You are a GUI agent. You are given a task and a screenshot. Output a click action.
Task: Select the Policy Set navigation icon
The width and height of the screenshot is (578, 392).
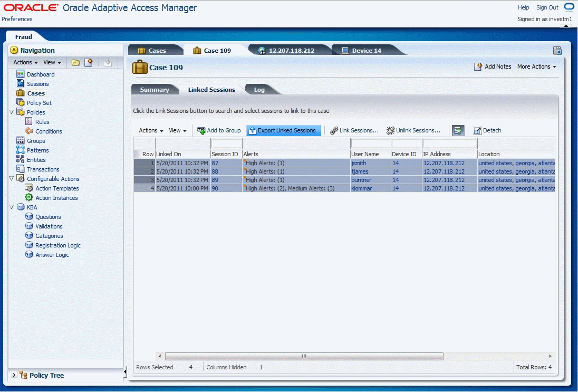tap(19, 102)
